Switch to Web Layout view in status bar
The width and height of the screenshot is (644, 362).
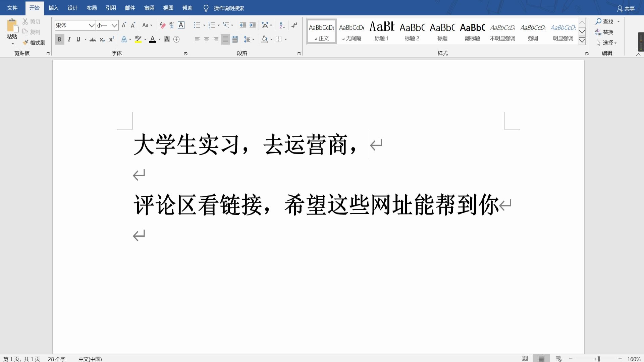click(x=558, y=359)
